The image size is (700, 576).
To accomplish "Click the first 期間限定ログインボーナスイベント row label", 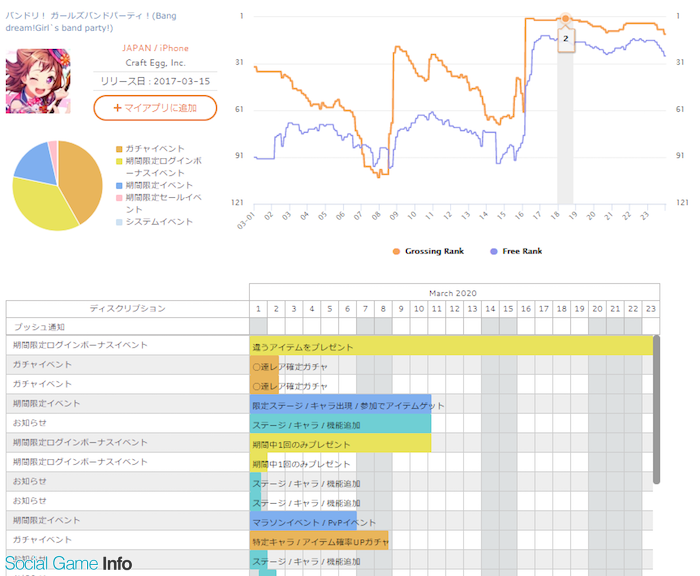I will (80, 345).
